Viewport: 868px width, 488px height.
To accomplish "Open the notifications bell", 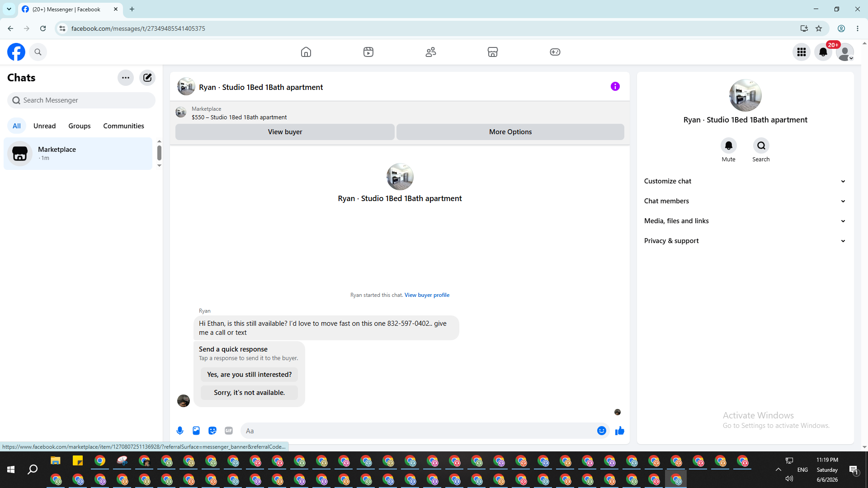I will coord(823,52).
